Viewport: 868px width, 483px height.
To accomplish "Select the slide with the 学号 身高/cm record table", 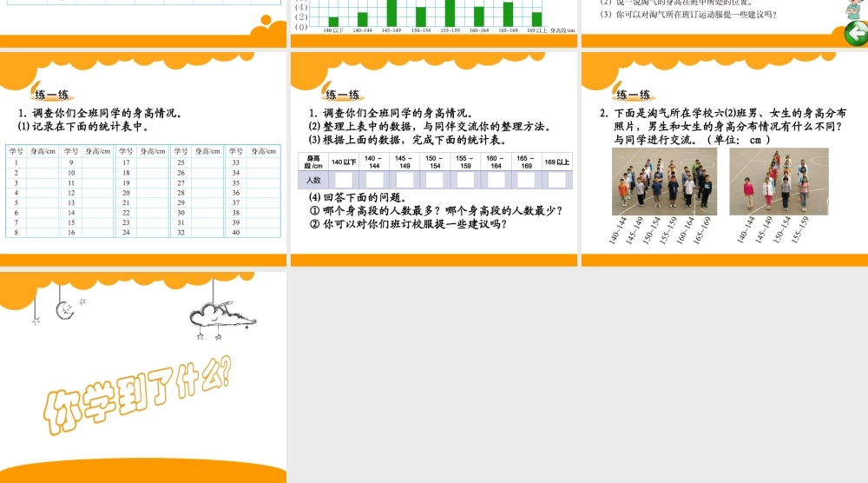I will click(143, 160).
